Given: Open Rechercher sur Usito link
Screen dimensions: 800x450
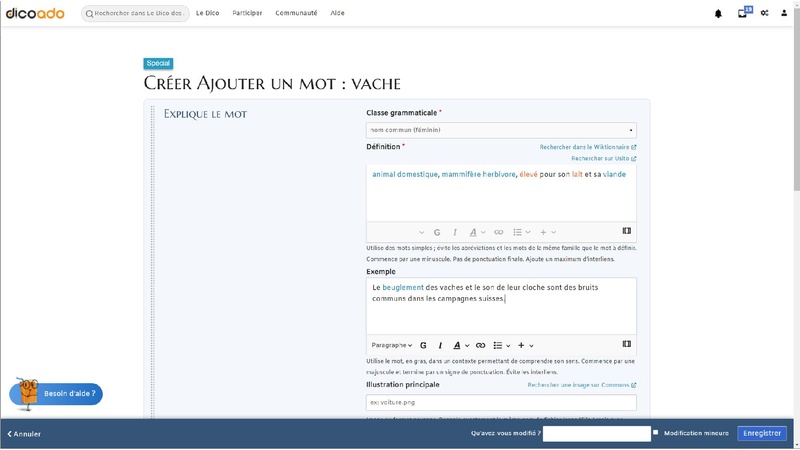Looking at the screenshot, I should pyautogui.click(x=604, y=159).
